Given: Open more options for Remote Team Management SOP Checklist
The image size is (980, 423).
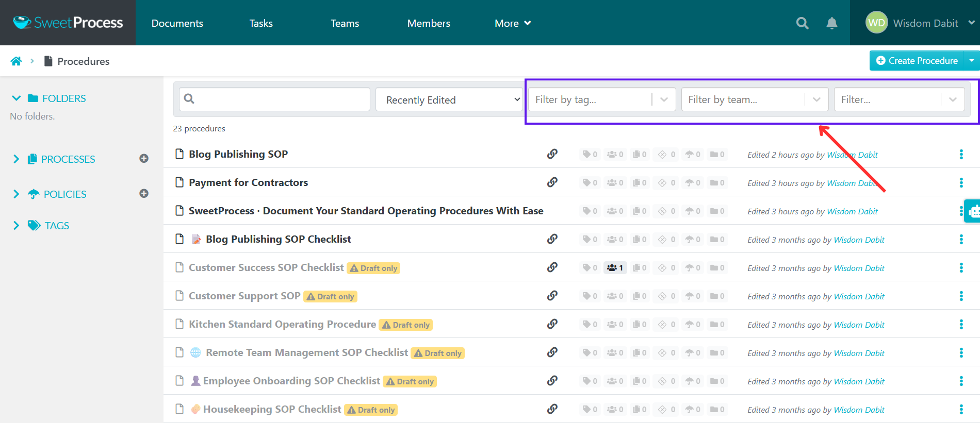Looking at the screenshot, I should point(961,353).
